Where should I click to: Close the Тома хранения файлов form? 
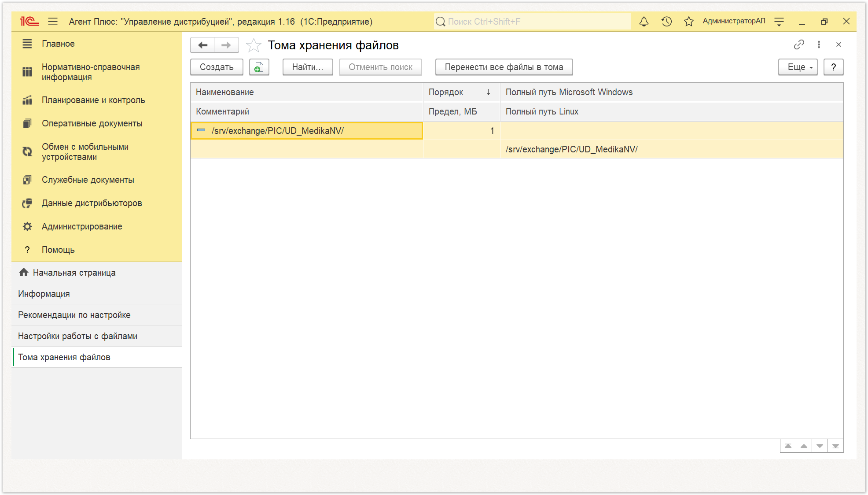(x=839, y=44)
